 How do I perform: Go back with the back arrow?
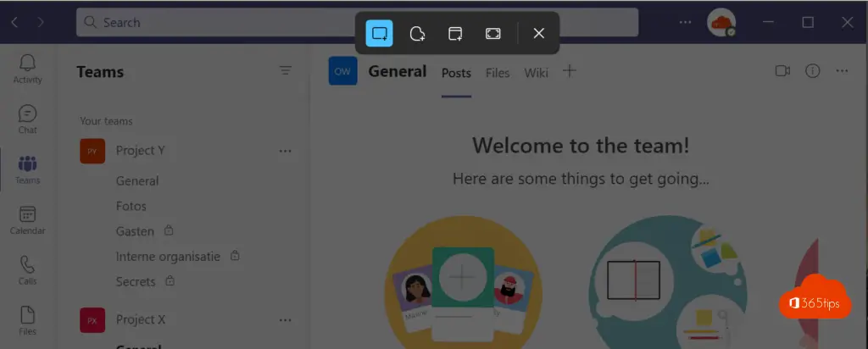(x=15, y=22)
